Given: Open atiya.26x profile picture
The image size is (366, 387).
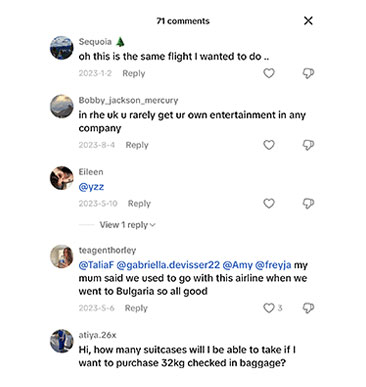Looking at the screenshot, I should pyautogui.click(x=62, y=341).
